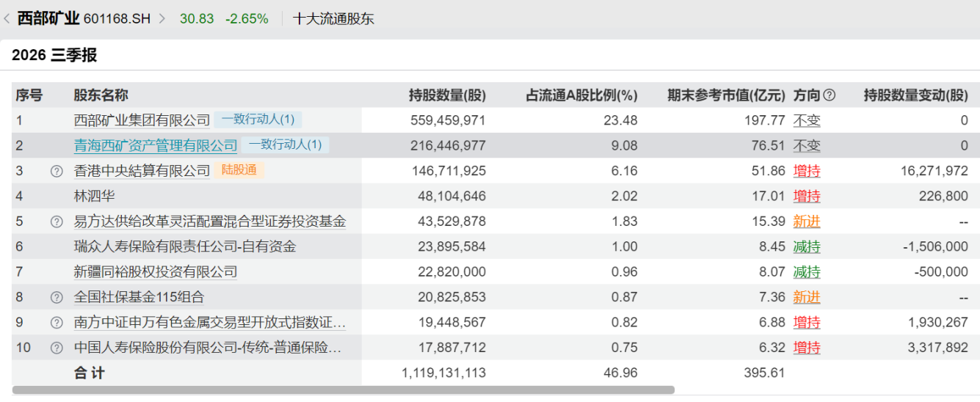Screen dimensions: 980x402
Task: Click 增持 direction for 林泗华
Action: click(807, 196)
